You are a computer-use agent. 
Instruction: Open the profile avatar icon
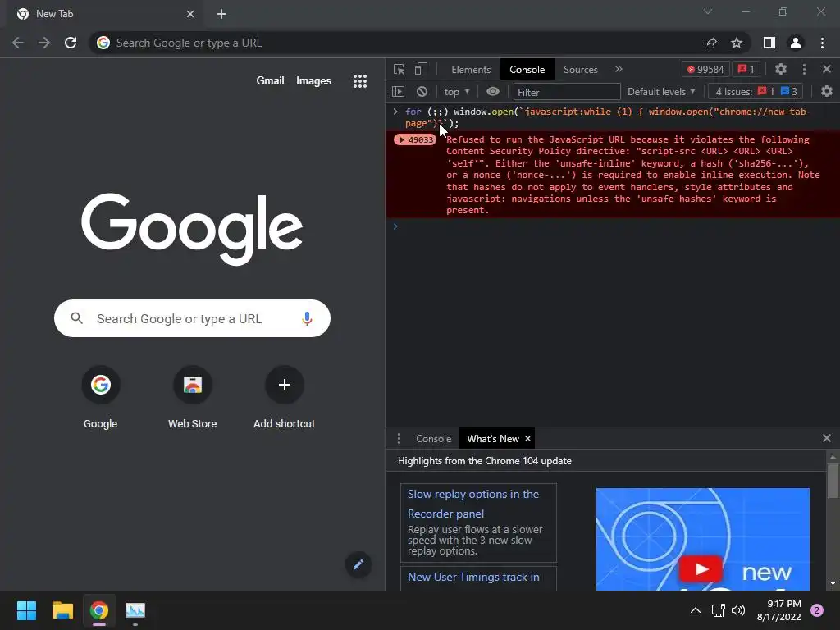tap(796, 43)
